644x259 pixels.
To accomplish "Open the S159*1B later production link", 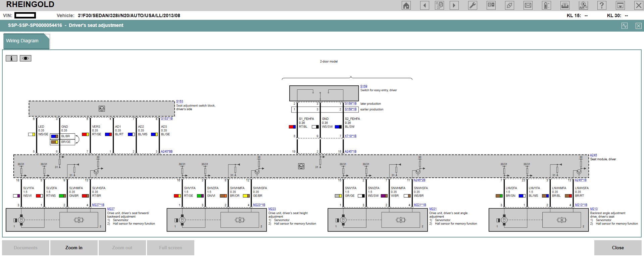I will pyautogui.click(x=351, y=103).
